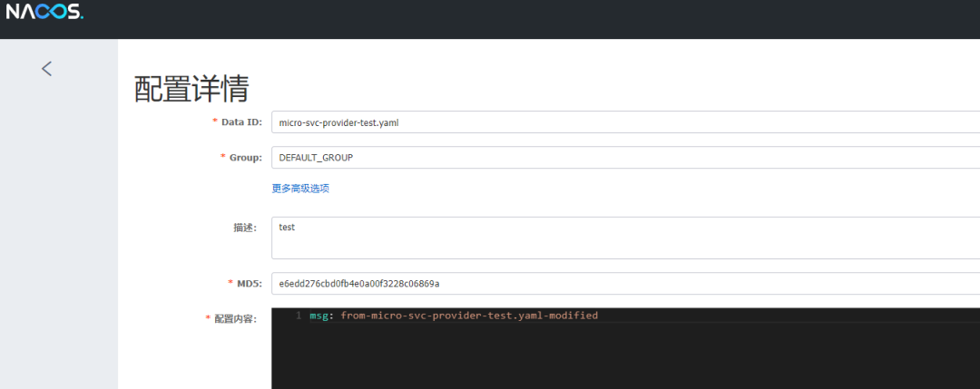Image resolution: width=980 pixels, height=389 pixels.
Task: Expand 更多高级选项 advanced options
Action: click(299, 189)
